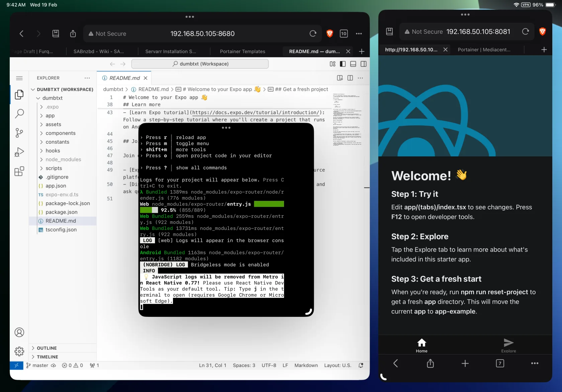The width and height of the screenshot is (562, 392).
Task: Click the Brave Shields icon in left browser
Action: pyautogui.click(x=330, y=33)
